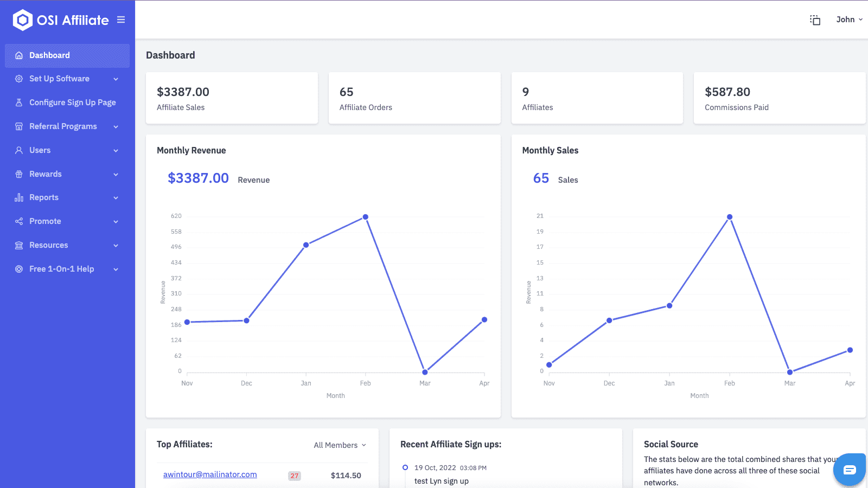Open the Reports menu item
868x488 pixels.
pos(44,197)
